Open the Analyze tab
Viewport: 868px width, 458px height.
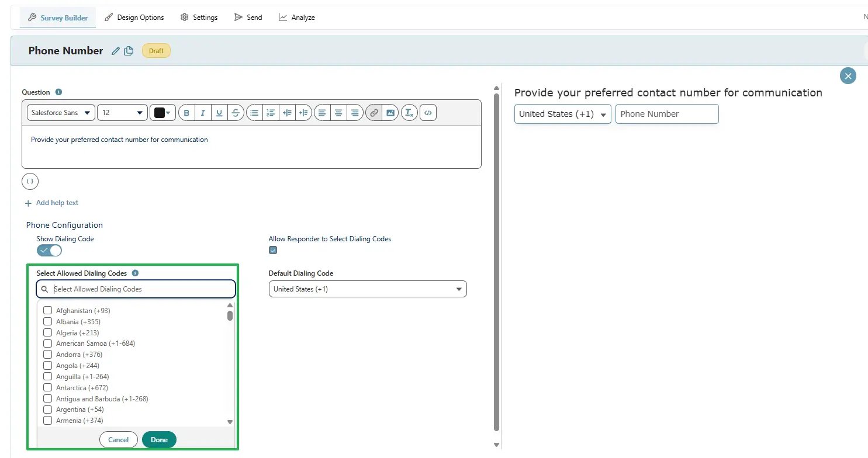(x=297, y=18)
